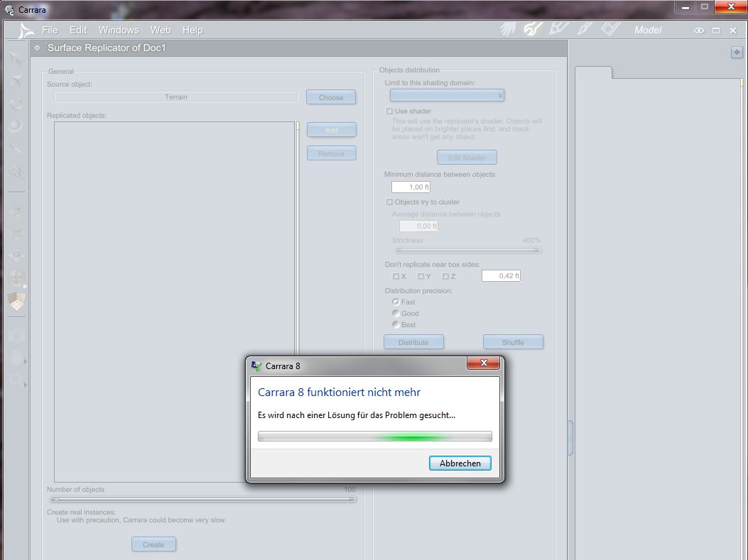Enable Objects try to cluster checkbox
748x560 pixels.
pyautogui.click(x=389, y=202)
